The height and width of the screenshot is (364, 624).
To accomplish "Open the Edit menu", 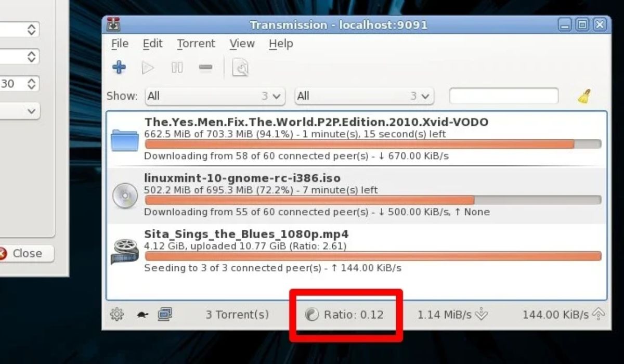I will (153, 44).
